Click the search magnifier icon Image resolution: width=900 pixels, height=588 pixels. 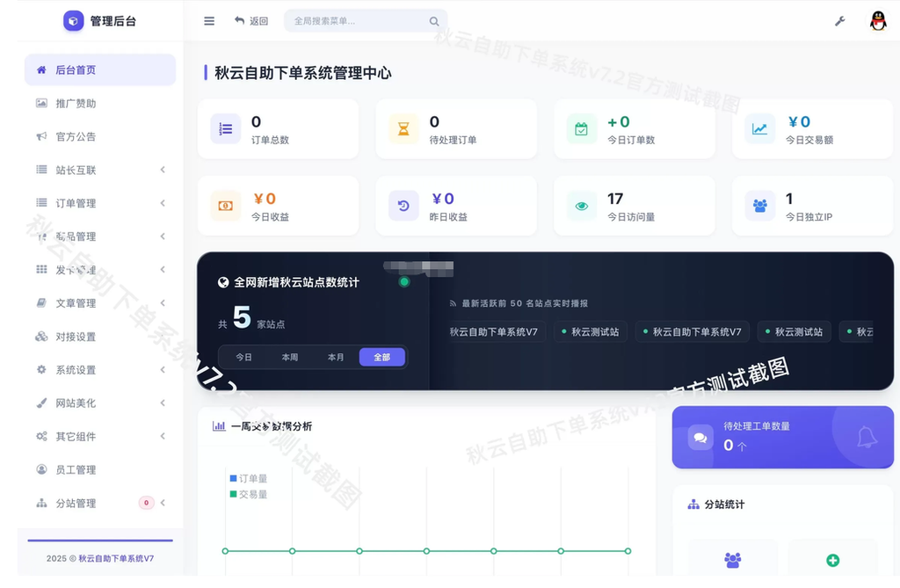point(434,21)
